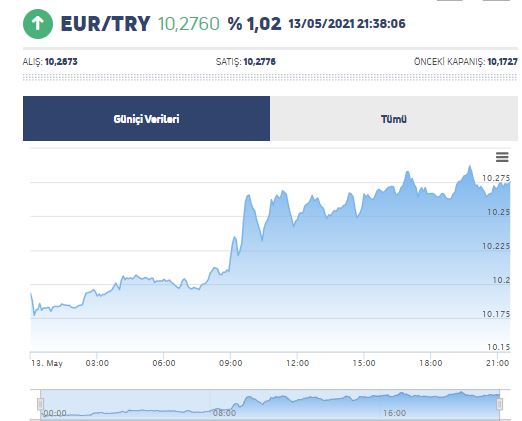Screen dimensions: 522x421
Task: Click the chart peak near 20:00
Action: pos(470,166)
